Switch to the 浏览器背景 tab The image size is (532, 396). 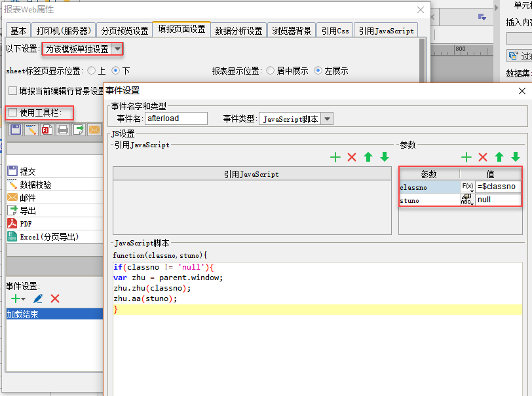[x=292, y=31]
